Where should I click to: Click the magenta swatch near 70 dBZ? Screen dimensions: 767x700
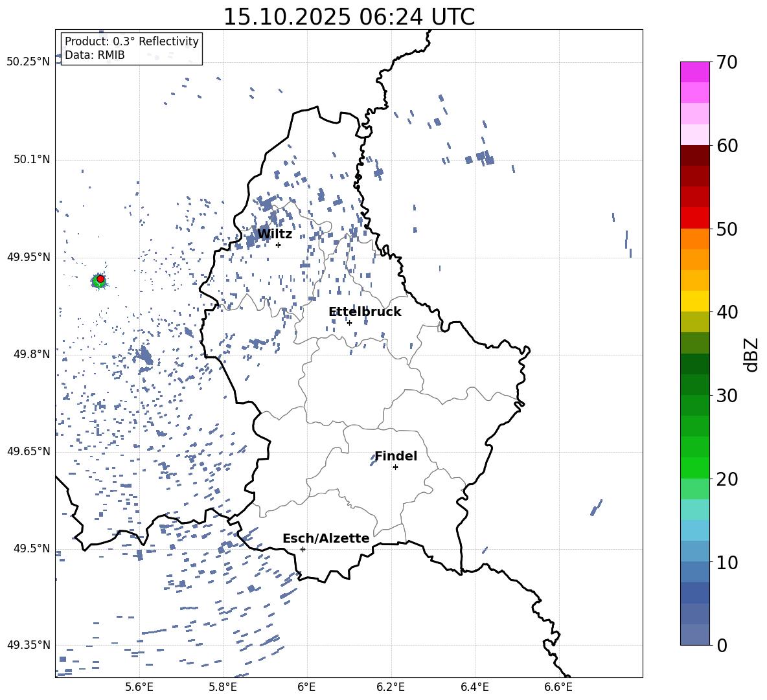tap(694, 73)
